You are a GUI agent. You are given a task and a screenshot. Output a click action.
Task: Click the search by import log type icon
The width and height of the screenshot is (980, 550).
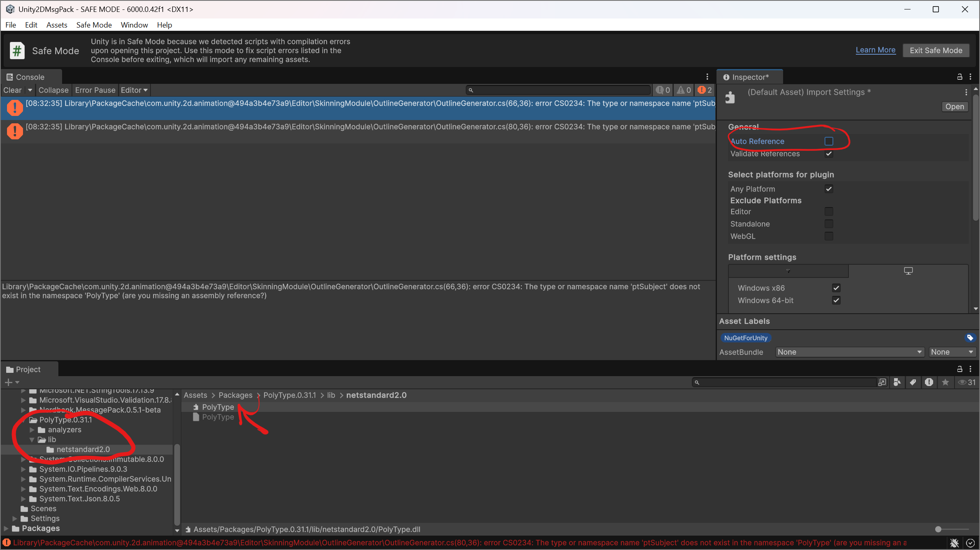point(929,382)
